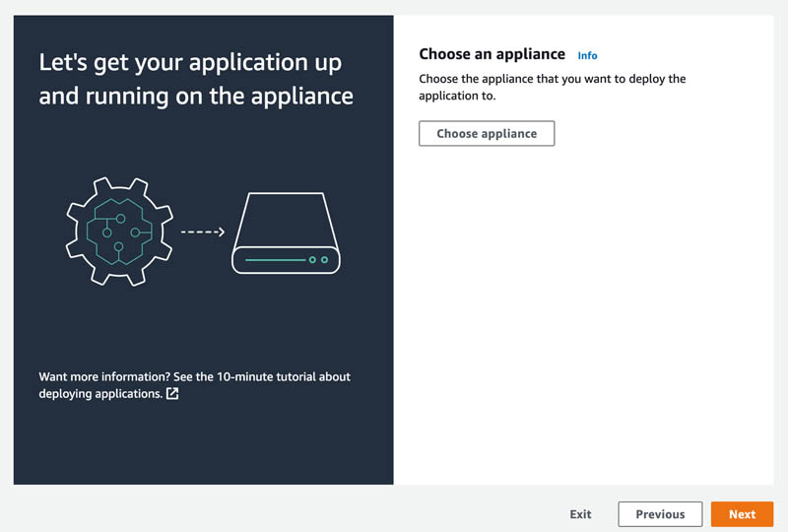Open the Info link beside Choose an appliance
This screenshot has width=788, height=532.
point(587,55)
